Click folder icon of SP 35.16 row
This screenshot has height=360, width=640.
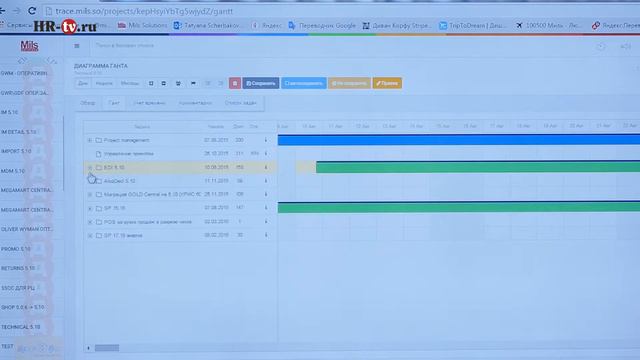(98, 208)
